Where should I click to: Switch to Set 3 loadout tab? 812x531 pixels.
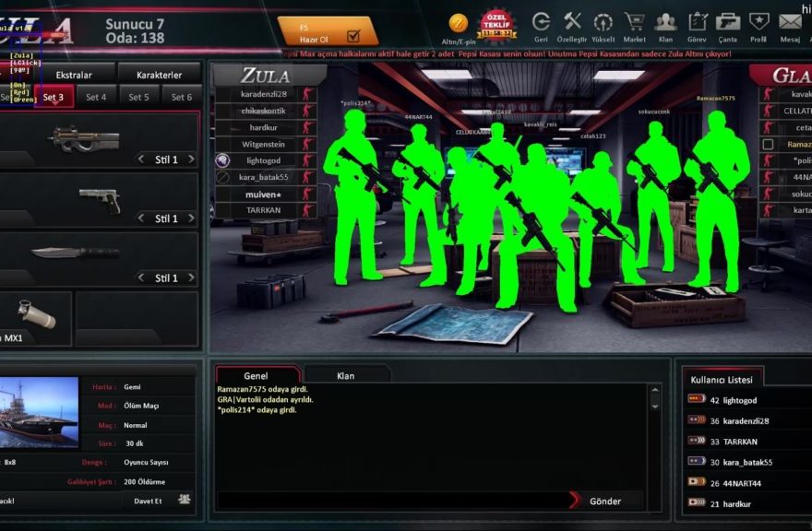coord(54,97)
